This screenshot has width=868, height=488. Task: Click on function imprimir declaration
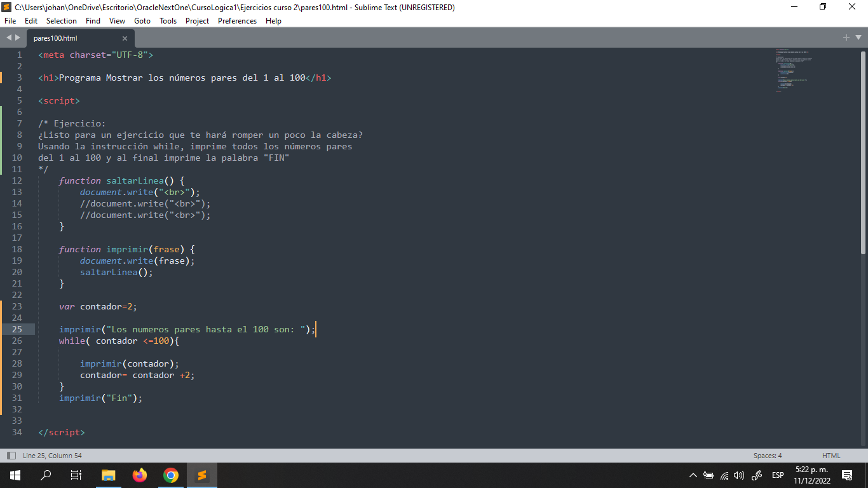127,249
